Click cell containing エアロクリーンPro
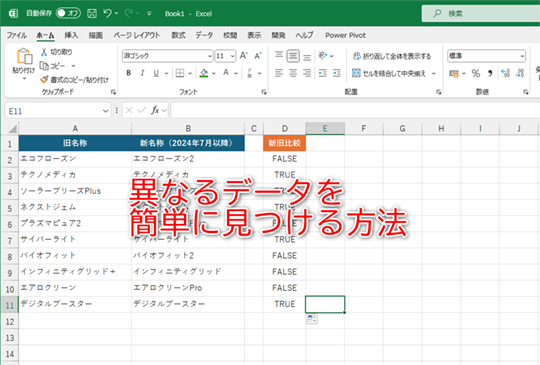Screen dimensions: 540x365 188,288
